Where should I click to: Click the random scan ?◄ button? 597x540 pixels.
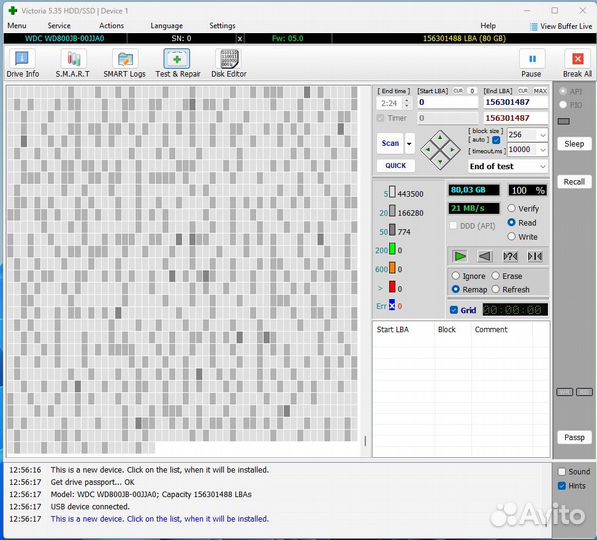(x=510, y=256)
